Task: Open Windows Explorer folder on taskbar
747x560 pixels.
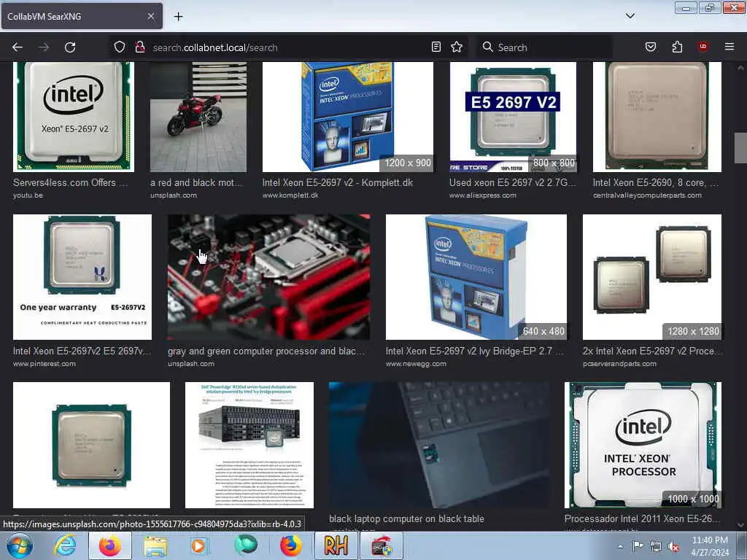Action: tap(155, 545)
